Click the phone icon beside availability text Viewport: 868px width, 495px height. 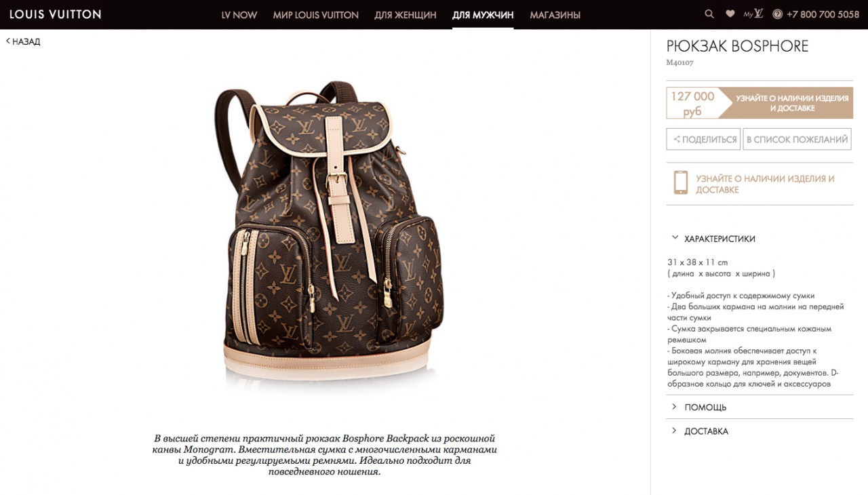pos(680,183)
